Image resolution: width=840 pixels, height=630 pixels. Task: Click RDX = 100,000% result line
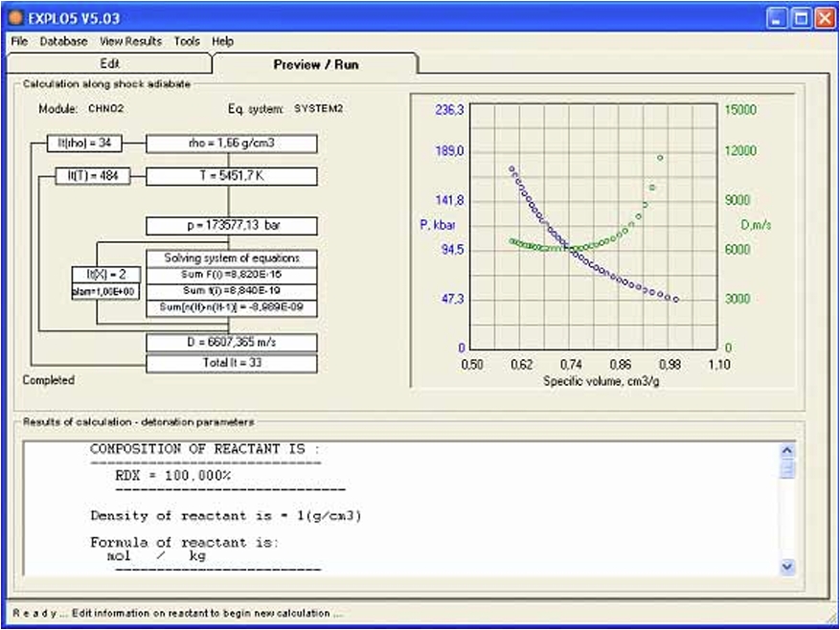pyautogui.click(x=173, y=476)
